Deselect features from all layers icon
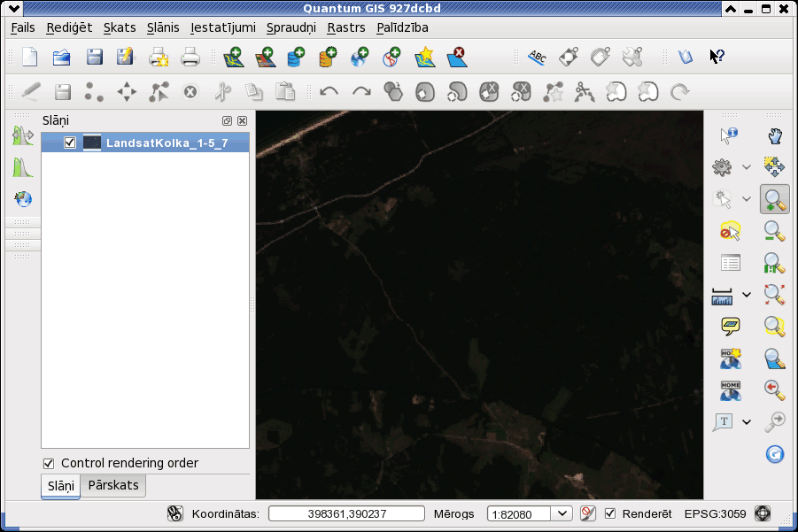Viewport: 798px width, 532px height. [731, 231]
